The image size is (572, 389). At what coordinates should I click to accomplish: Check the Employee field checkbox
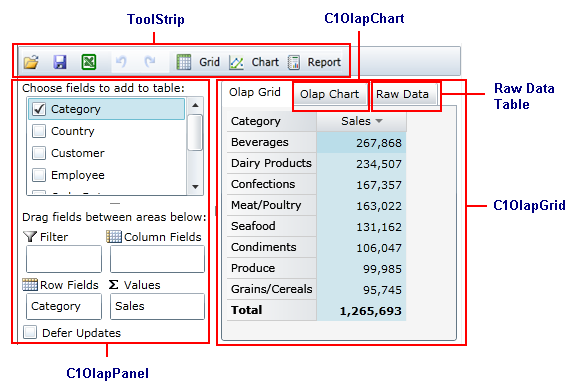39,175
